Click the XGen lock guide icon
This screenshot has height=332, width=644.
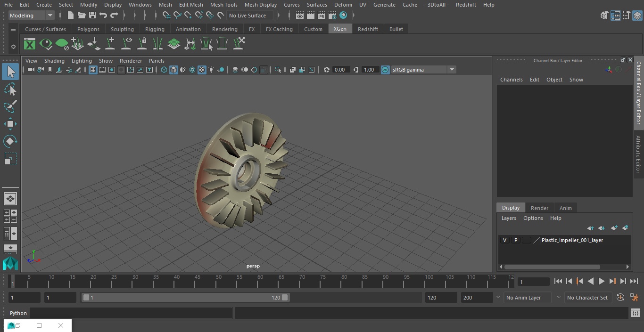click(x=142, y=44)
